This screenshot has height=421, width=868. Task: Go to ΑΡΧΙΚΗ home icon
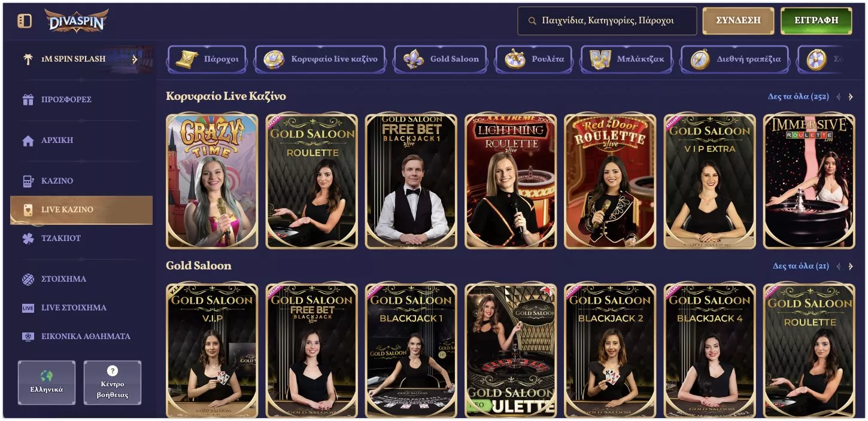28,141
